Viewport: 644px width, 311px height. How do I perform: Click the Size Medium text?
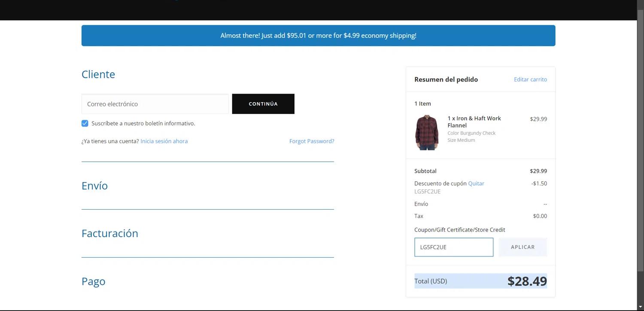(461, 140)
